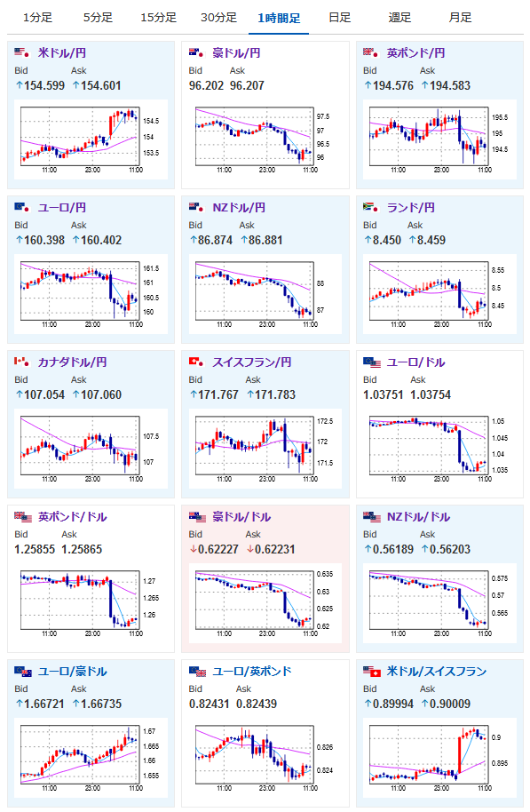The image size is (530, 812).
Task: Open the NZドル/円 pair link
Action: point(239,208)
